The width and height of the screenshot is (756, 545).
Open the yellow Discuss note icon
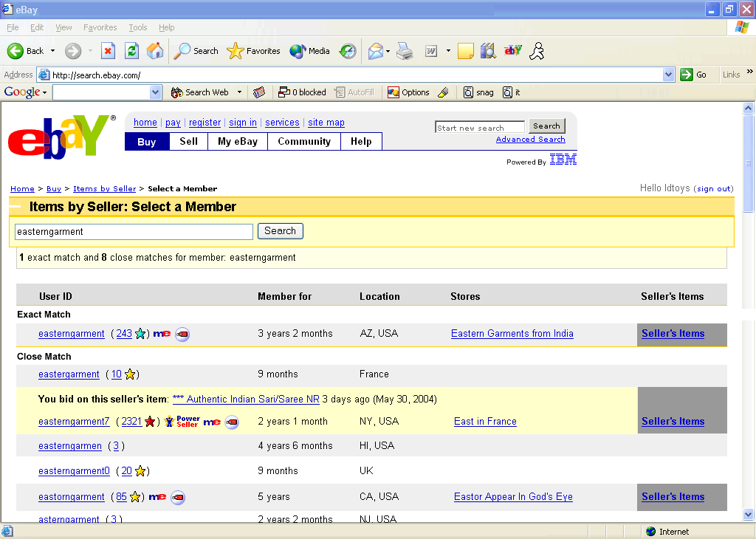pos(465,51)
